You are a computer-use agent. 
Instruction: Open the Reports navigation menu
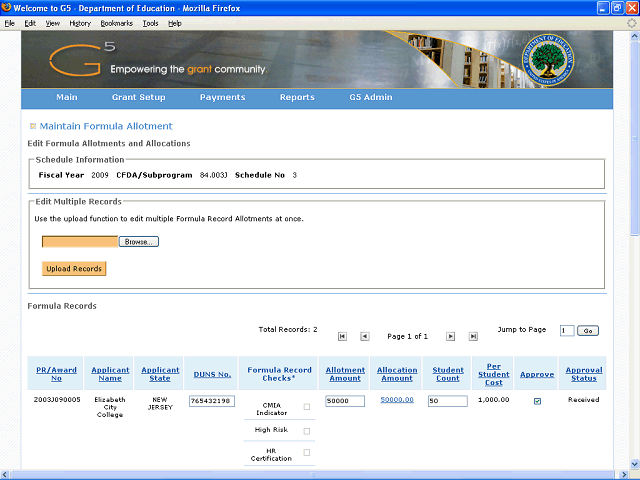[x=297, y=98]
